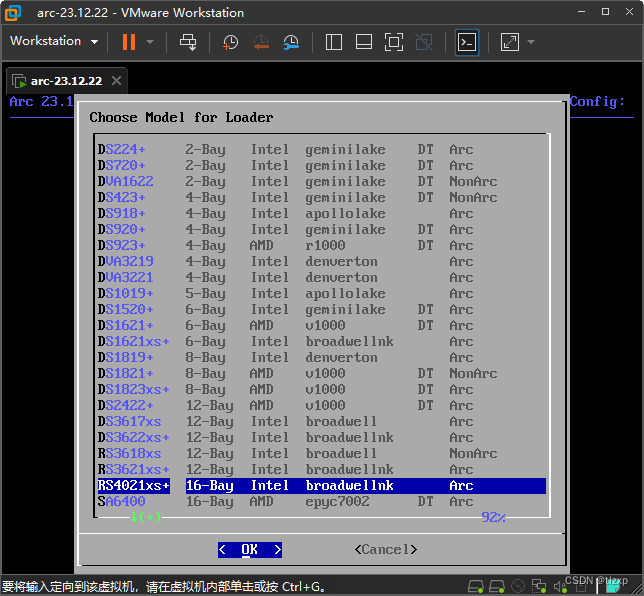This screenshot has height=596, width=644.
Task: Select the DS920+ model row
Action: coord(322,230)
